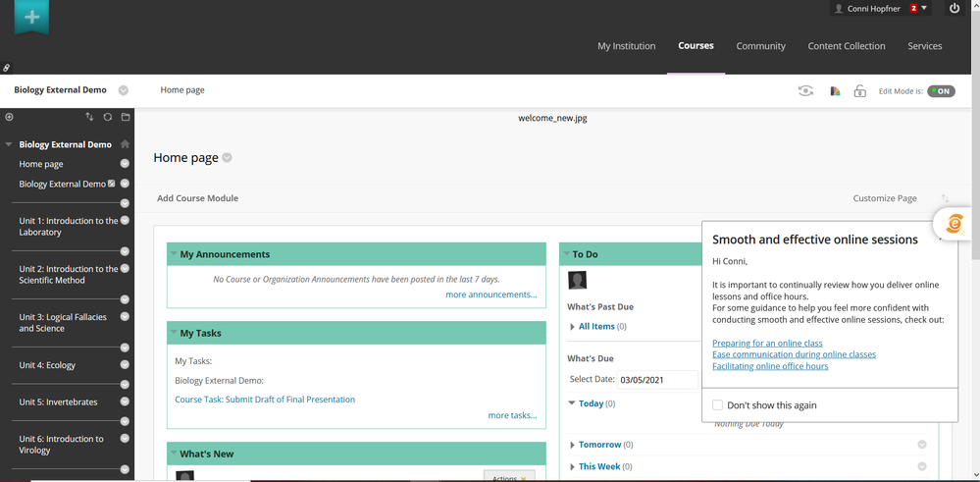Image resolution: width=980 pixels, height=482 pixels.
Task: Open Course Task: Submit Draft of Final Presentation
Action: (x=265, y=400)
